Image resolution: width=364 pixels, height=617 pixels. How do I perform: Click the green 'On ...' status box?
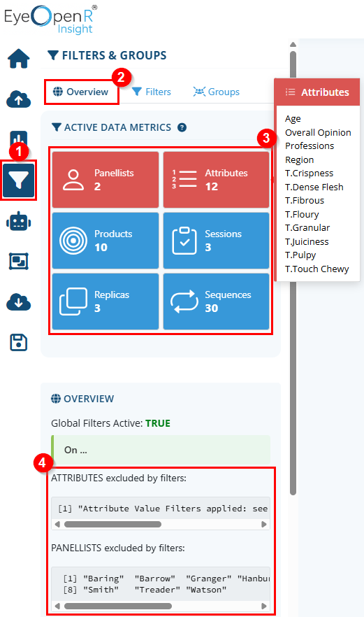(x=161, y=450)
